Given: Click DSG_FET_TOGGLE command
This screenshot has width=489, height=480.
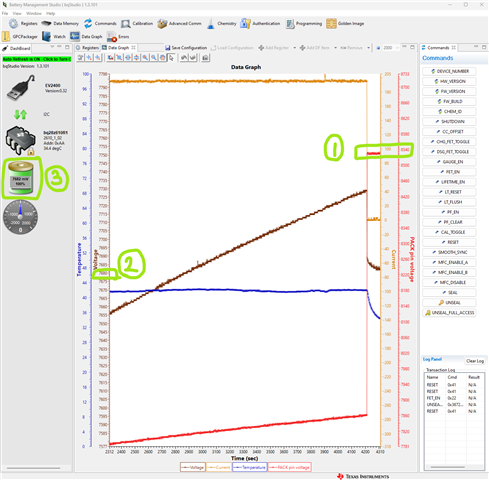Looking at the screenshot, I should [x=449, y=152].
